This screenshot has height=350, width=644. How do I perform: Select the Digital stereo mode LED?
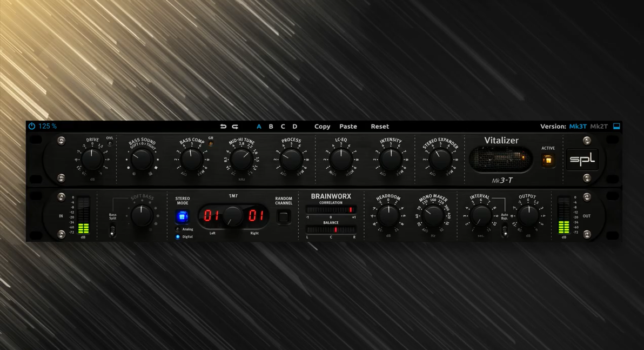pyautogui.click(x=177, y=236)
